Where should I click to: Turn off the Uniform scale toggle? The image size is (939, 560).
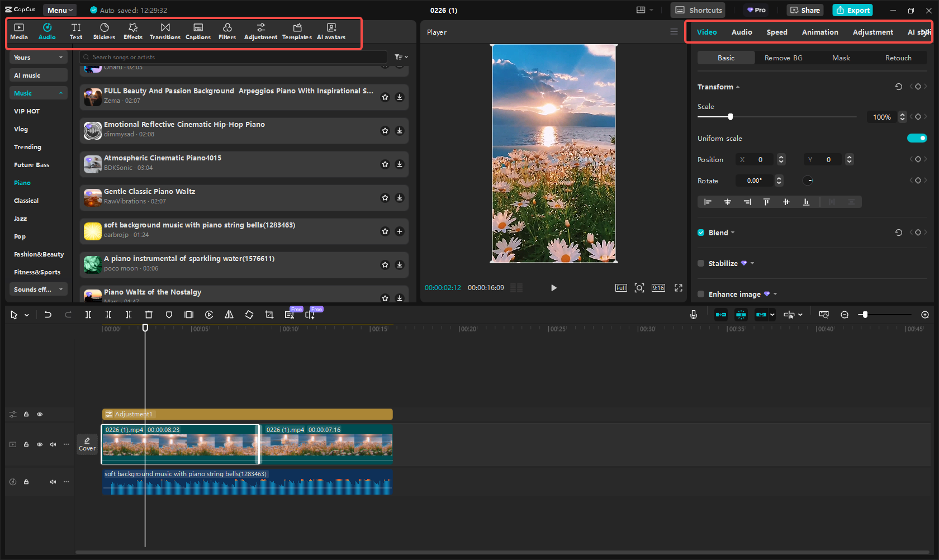tap(917, 138)
